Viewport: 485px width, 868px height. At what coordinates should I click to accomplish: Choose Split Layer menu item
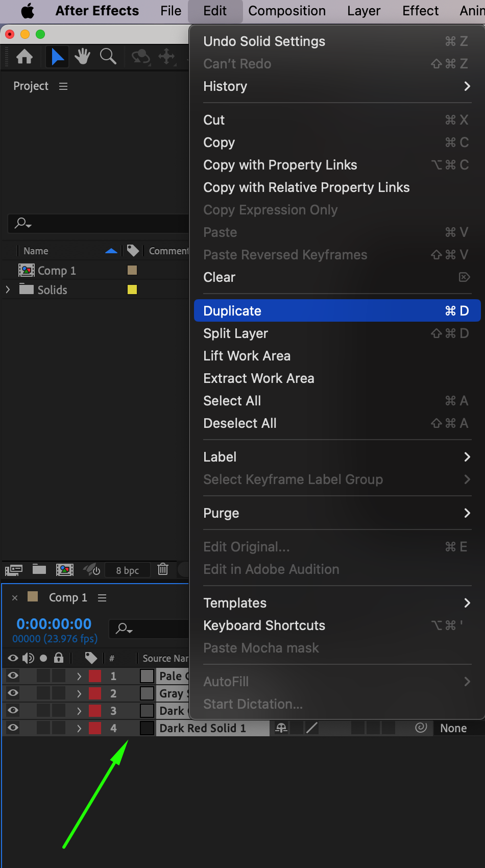337,333
